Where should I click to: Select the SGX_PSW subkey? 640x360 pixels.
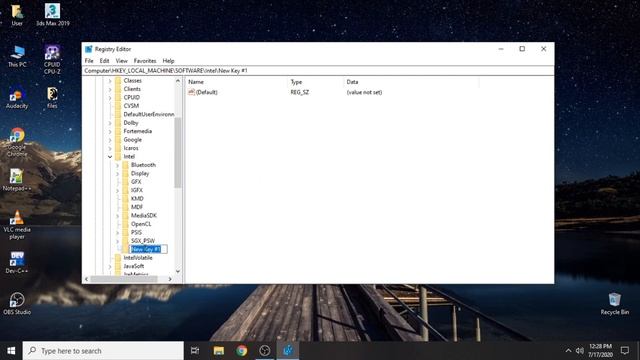pyautogui.click(x=142, y=241)
